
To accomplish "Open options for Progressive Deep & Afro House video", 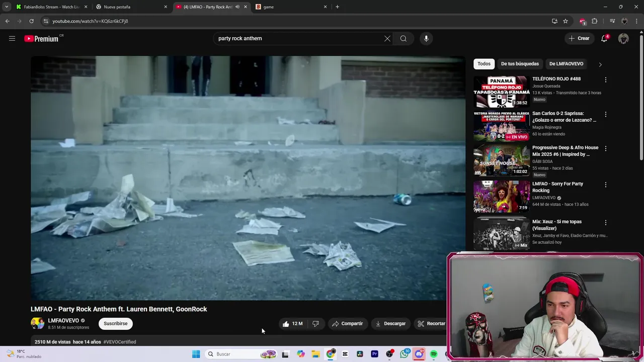I will (x=606, y=149).
